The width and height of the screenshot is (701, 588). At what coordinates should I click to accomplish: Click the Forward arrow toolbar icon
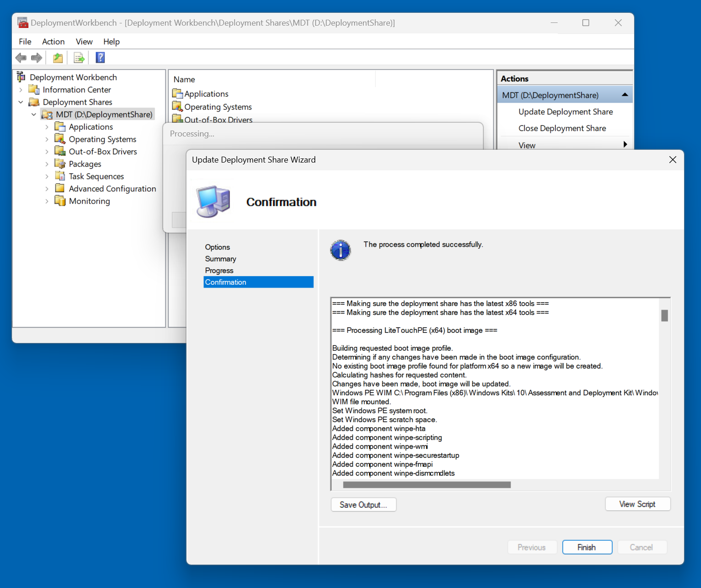37,58
